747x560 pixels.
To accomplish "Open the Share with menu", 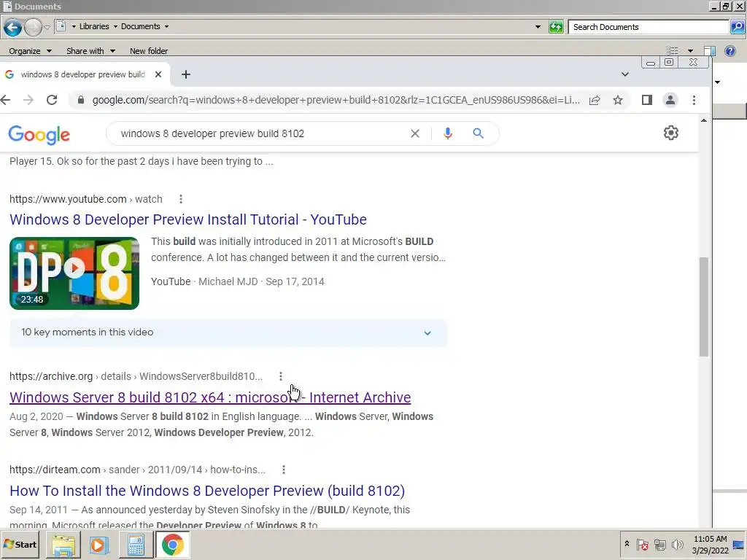I will tap(90, 51).
